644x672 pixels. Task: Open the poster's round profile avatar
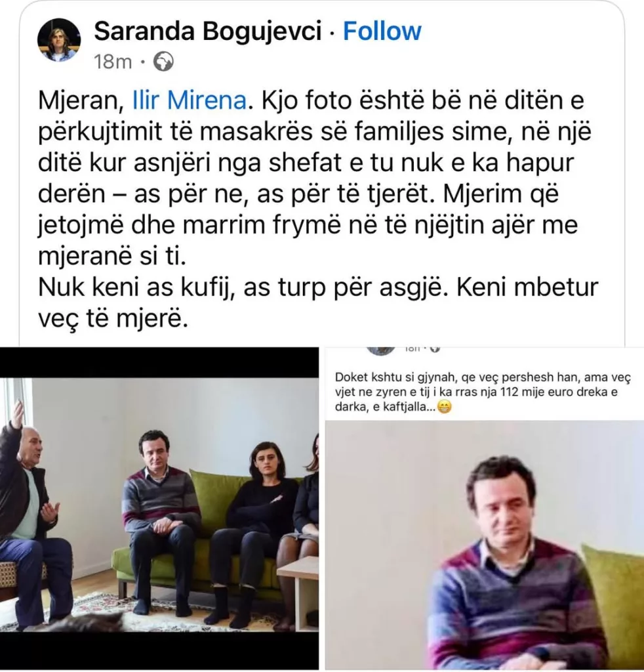tap(59, 40)
